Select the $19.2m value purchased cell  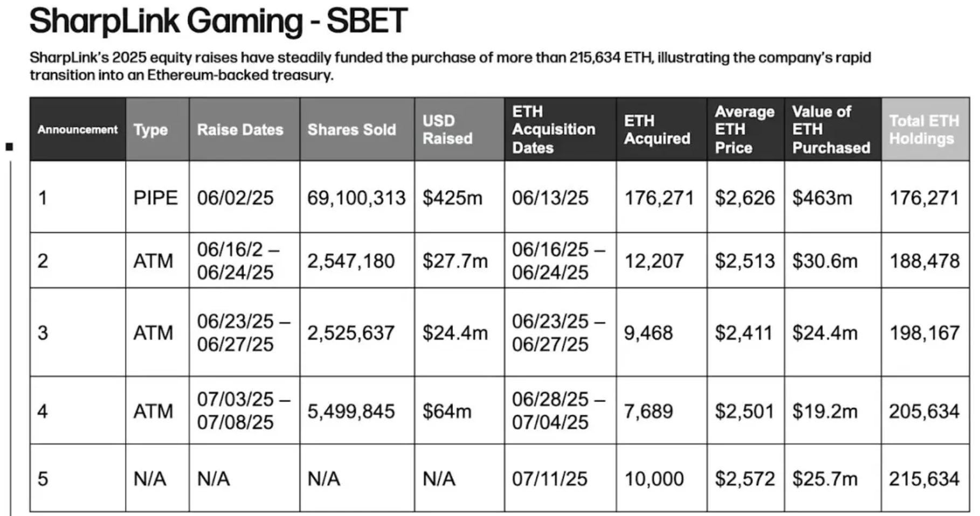[825, 411]
